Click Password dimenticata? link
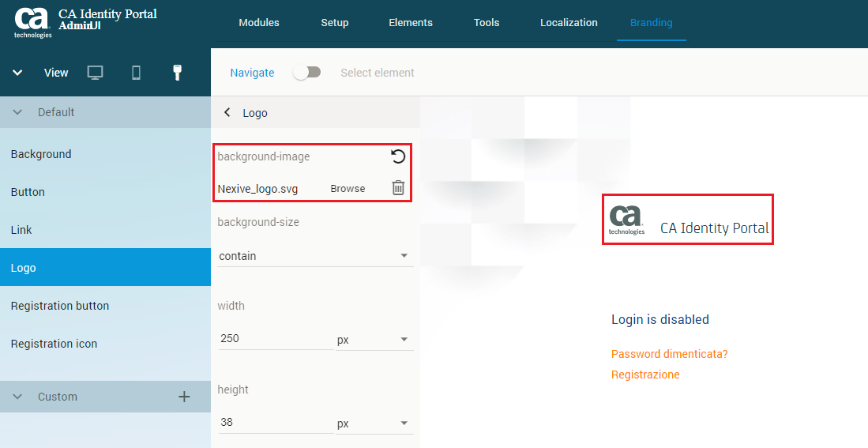The image size is (868, 448). [669, 354]
